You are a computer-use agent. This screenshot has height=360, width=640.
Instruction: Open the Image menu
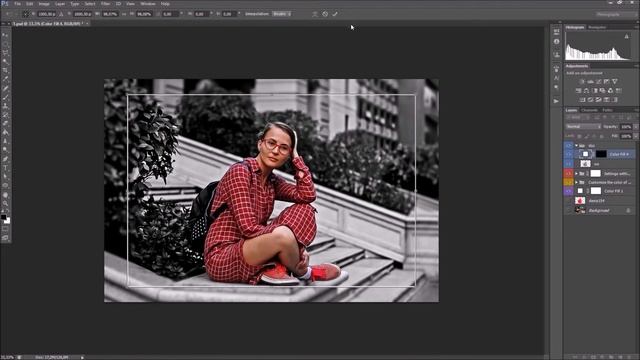tap(44, 4)
